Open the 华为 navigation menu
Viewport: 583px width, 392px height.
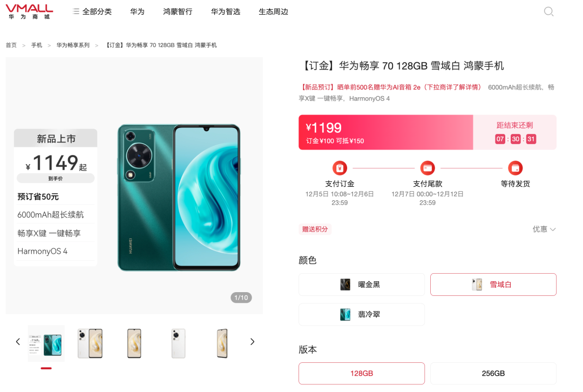(137, 11)
